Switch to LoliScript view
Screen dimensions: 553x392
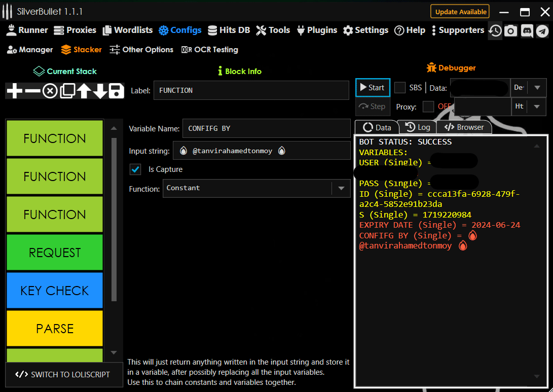click(63, 375)
